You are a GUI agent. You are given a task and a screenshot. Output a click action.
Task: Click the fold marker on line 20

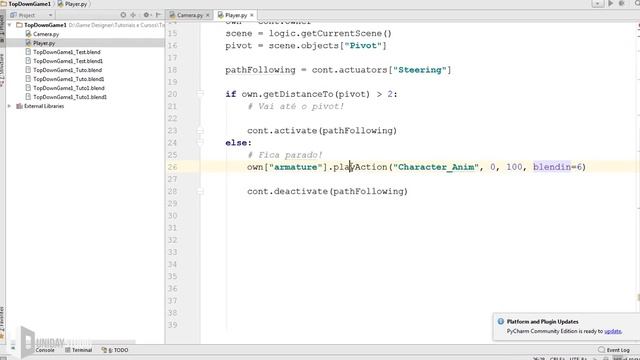[x=200, y=94]
